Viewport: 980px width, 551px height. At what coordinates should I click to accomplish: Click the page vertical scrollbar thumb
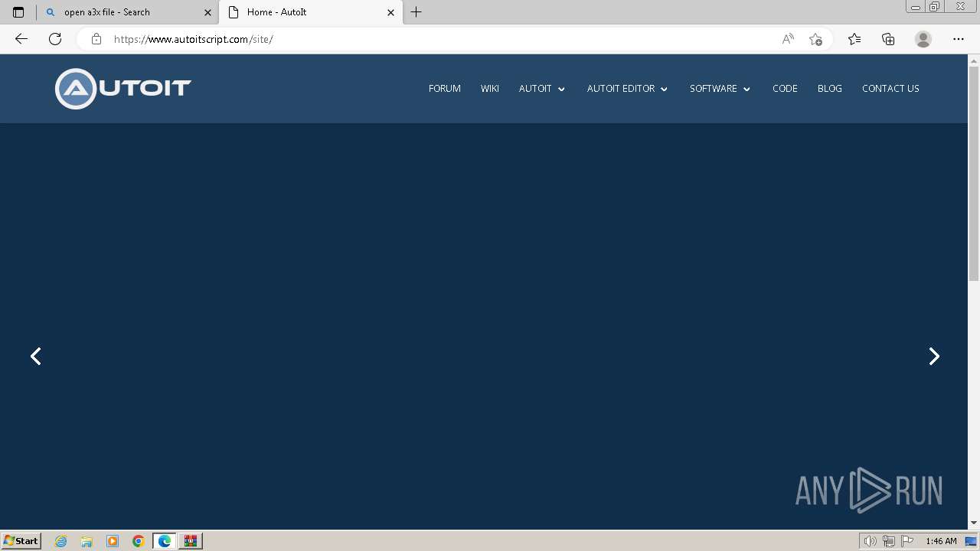(x=974, y=173)
